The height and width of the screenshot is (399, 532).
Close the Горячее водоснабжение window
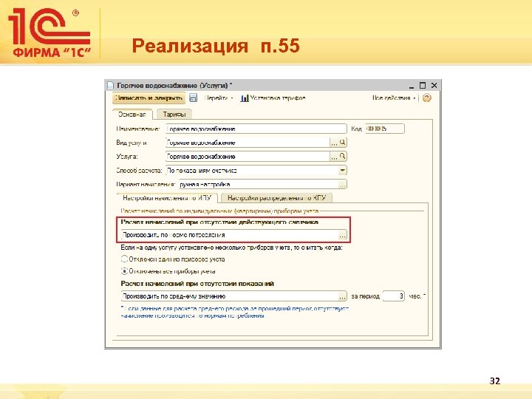pos(434,86)
